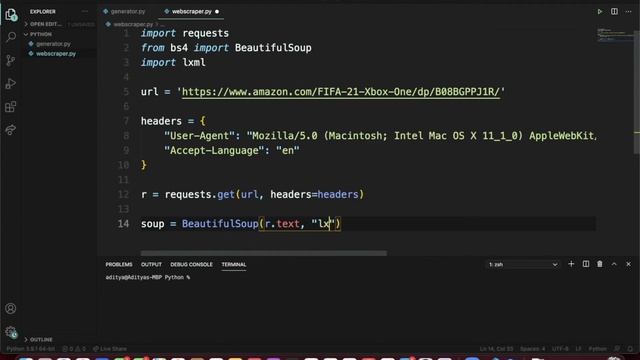Click the LF end-of-line indicator

pyautogui.click(x=578, y=349)
